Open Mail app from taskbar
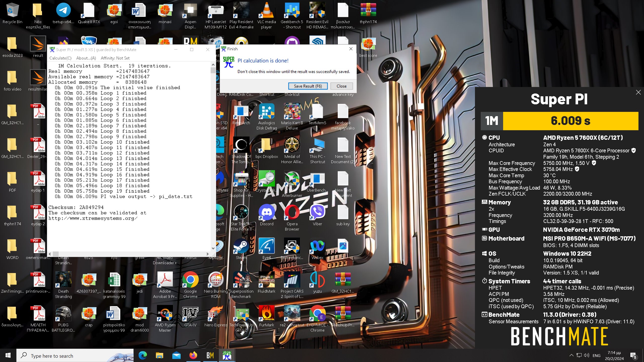Viewport: 644px width, 362px height. (176, 355)
